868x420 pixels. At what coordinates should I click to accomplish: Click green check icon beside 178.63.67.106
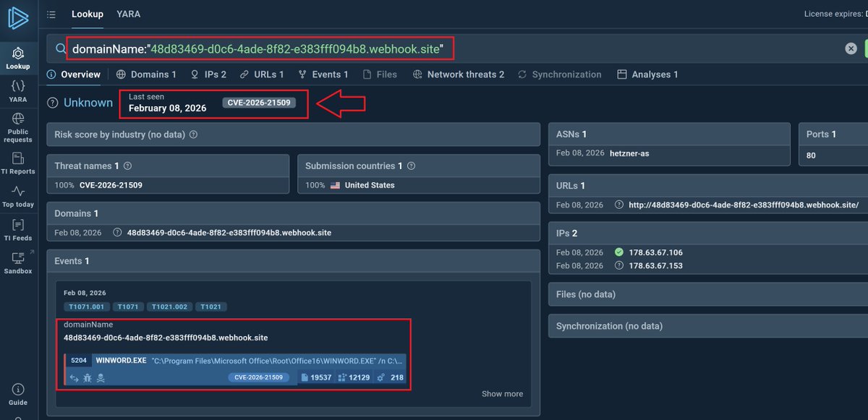point(618,252)
